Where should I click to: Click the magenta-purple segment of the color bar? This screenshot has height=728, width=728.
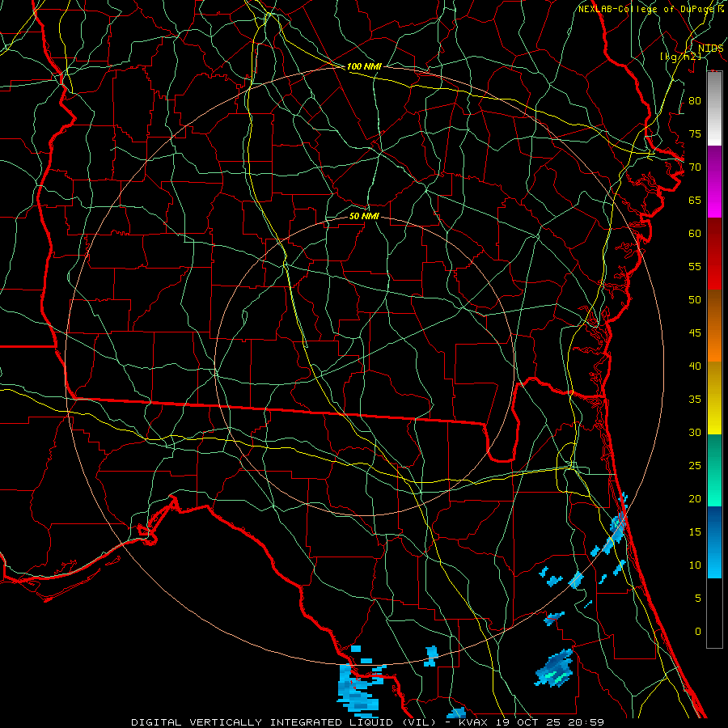point(714,181)
